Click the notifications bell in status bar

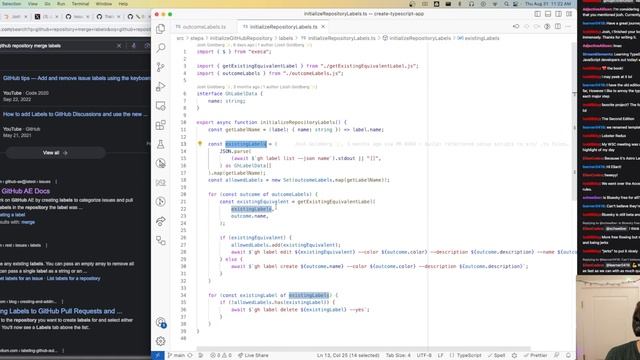568,356
